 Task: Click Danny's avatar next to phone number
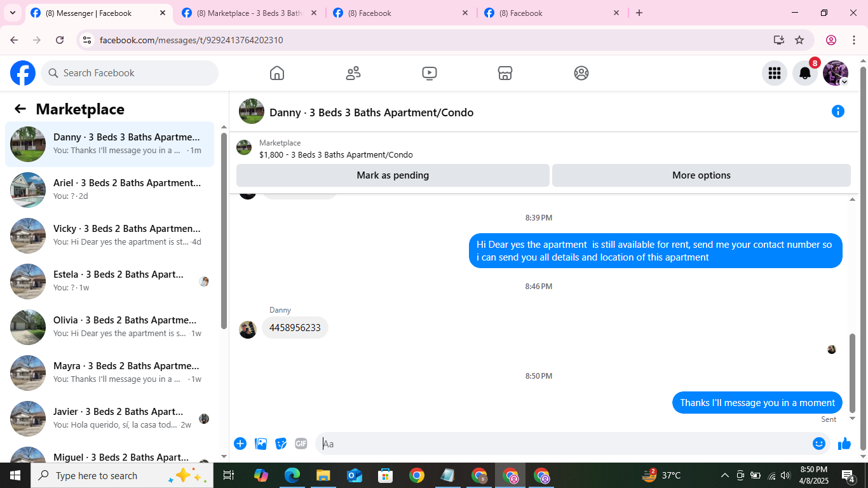coord(248,329)
